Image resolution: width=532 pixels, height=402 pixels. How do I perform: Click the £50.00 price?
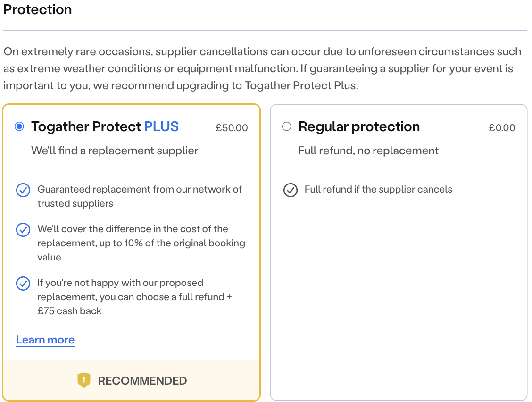point(232,128)
